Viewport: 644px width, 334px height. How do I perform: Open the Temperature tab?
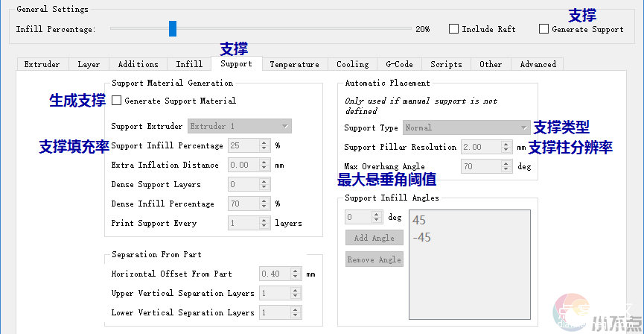(294, 64)
